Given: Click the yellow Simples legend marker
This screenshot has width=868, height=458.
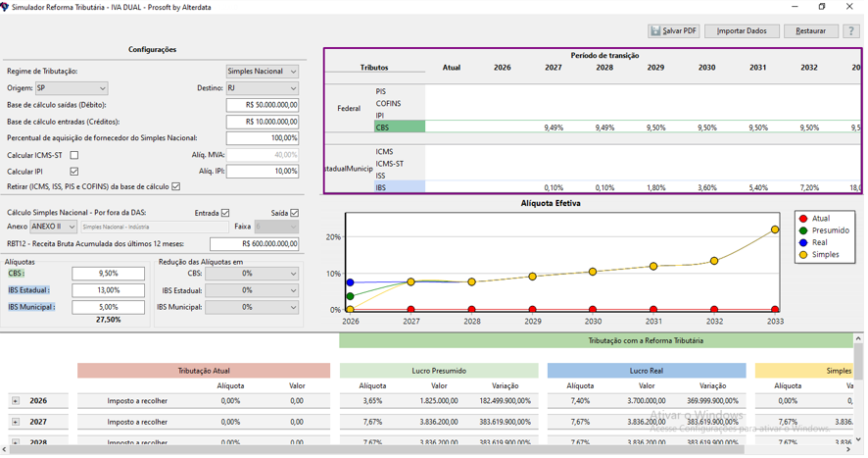Looking at the screenshot, I should point(803,254).
